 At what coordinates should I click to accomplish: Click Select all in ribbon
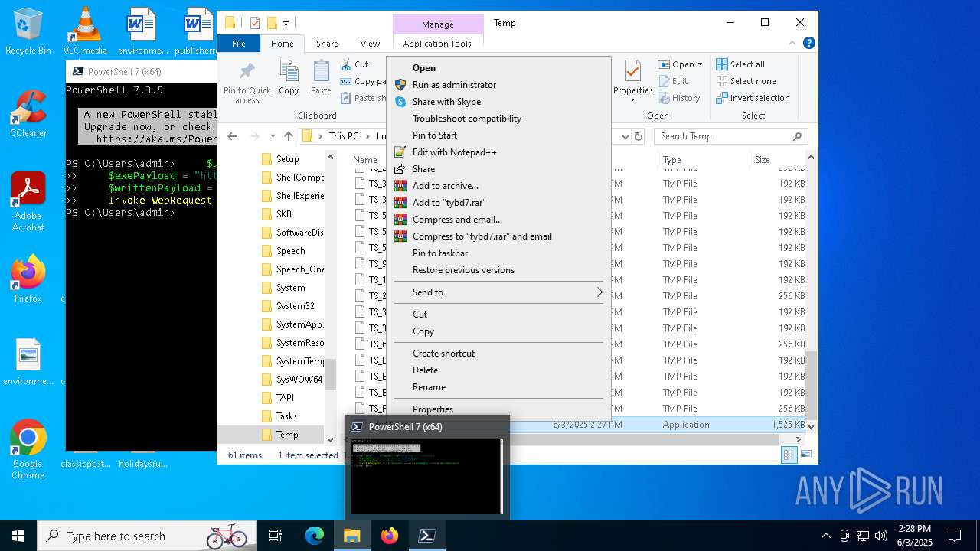pos(740,64)
